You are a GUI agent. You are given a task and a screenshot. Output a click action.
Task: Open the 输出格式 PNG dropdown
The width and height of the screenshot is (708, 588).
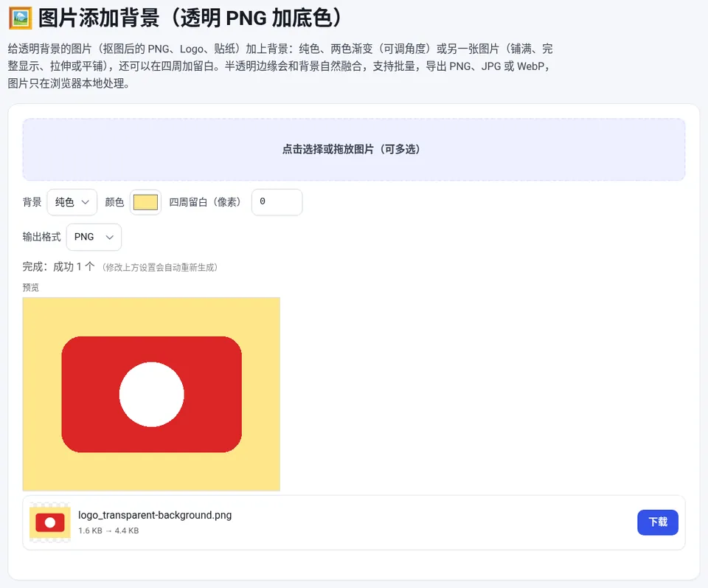pyautogui.click(x=94, y=237)
